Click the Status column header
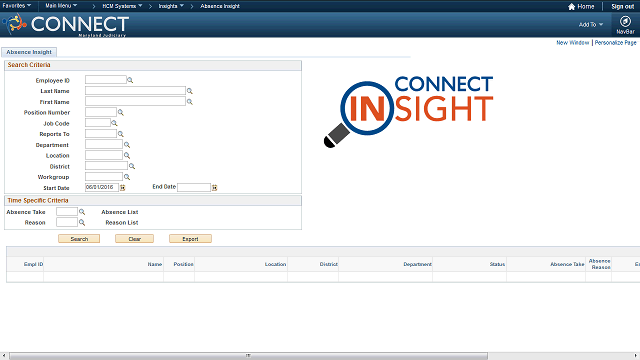Image resolution: width=640 pixels, height=360 pixels. pos(497,264)
